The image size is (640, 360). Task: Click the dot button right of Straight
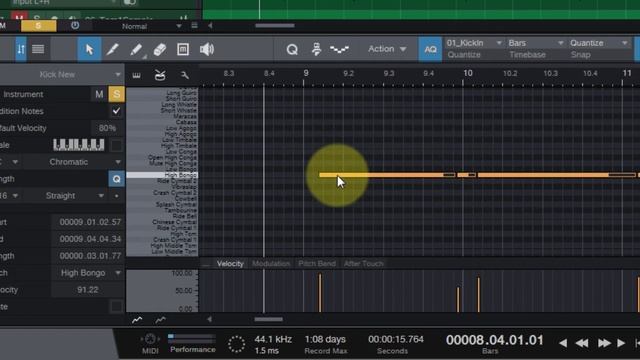pos(116,196)
